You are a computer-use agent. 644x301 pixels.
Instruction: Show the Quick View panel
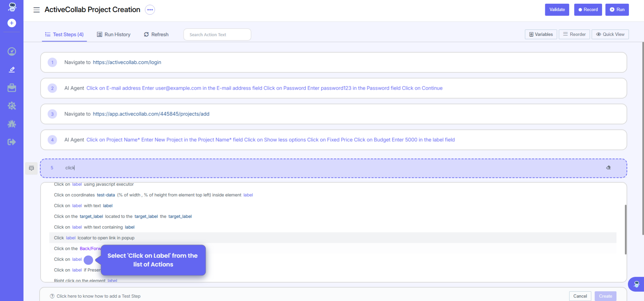click(610, 34)
